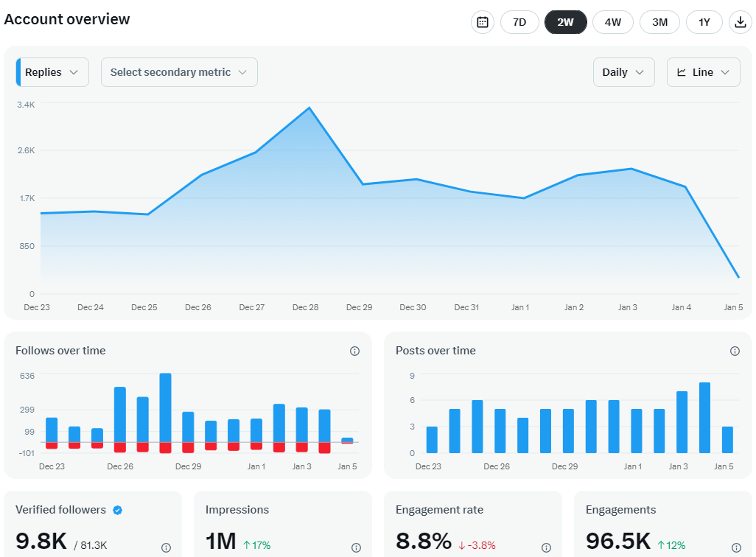This screenshot has width=756, height=557.
Task: Click the Dec 28 peak on line chart
Action: coord(309,108)
